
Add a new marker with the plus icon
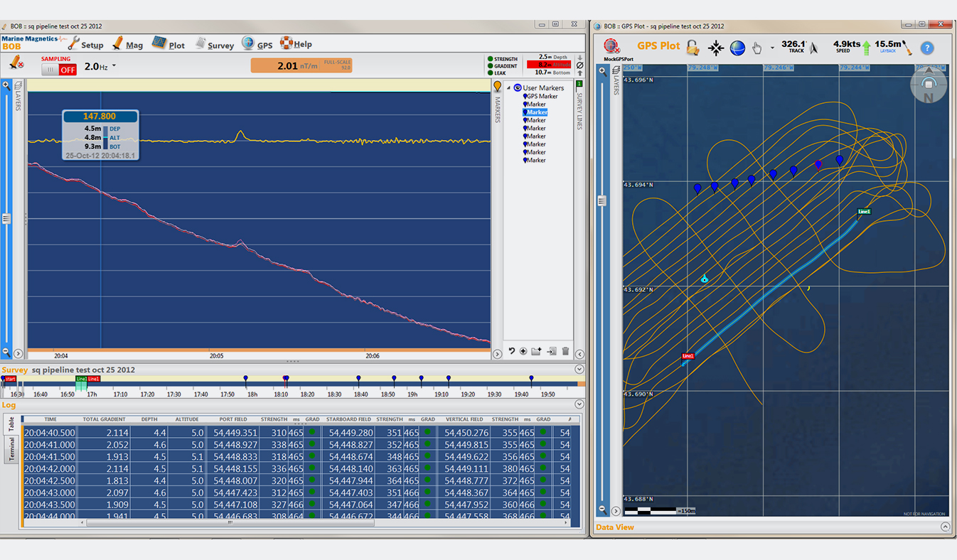click(523, 351)
